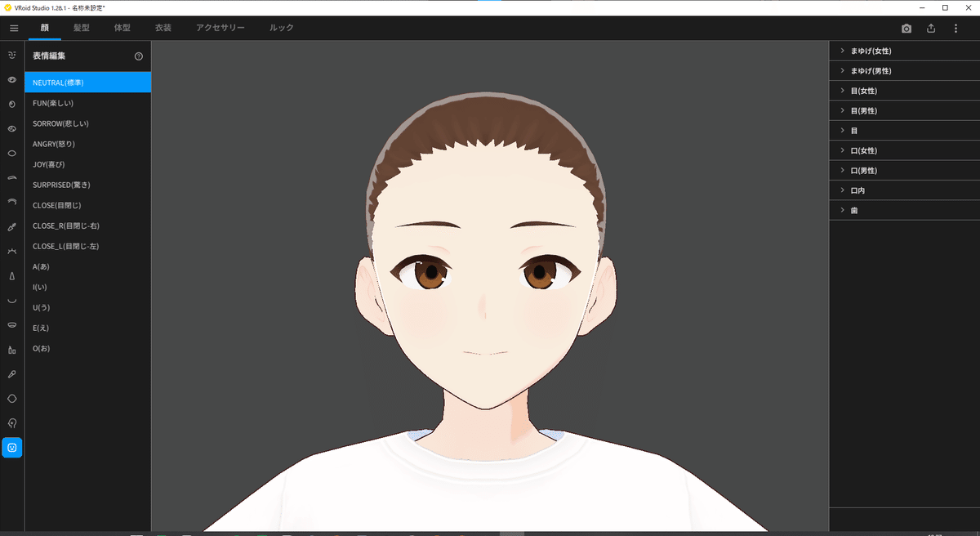
Task: Open the three-dot overflow menu
Action: (x=956, y=27)
